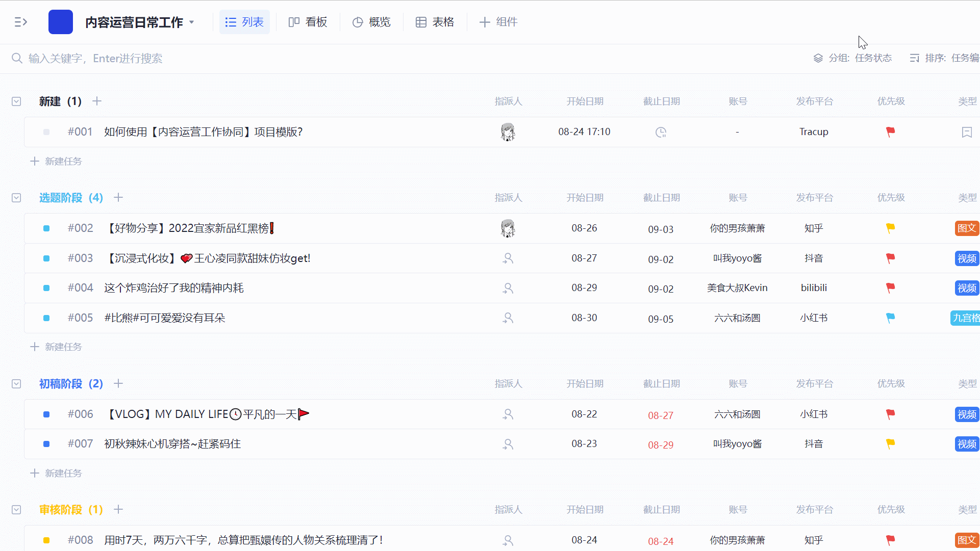Screen dimensions: 980x551
Task: Switch to the 表格 view tab
Action: [435, 22]
